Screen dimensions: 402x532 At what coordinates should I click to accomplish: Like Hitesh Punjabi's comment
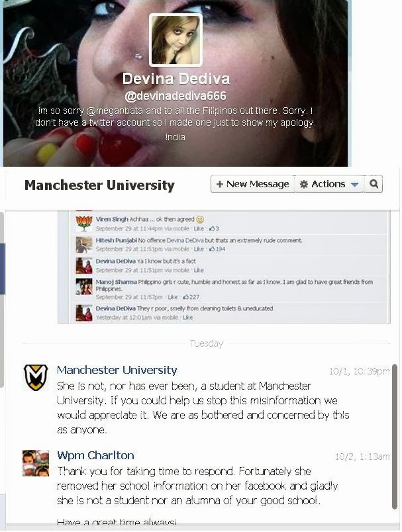point(199,249)
